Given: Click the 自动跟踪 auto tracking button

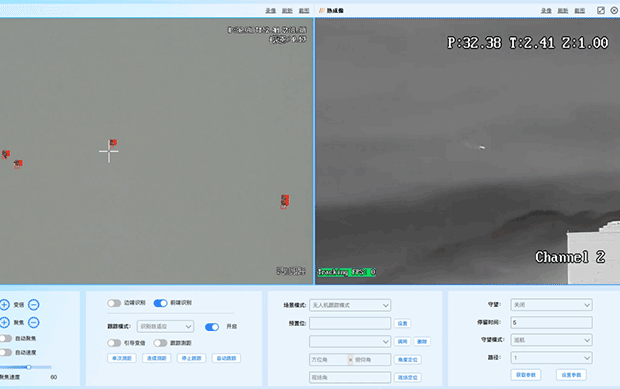Looking at the screenshot, I should tap(226, 358).
